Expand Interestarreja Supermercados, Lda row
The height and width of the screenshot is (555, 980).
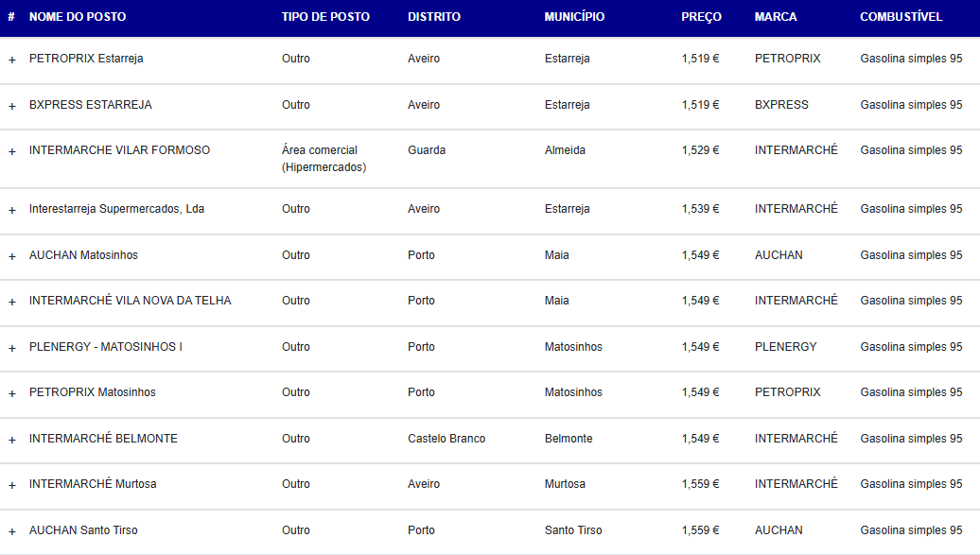(x=12, y=211)
